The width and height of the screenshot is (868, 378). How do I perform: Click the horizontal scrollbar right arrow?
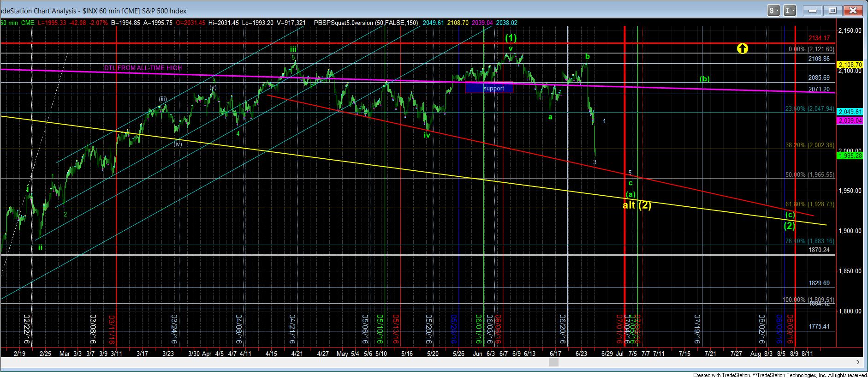coord(858,363)
